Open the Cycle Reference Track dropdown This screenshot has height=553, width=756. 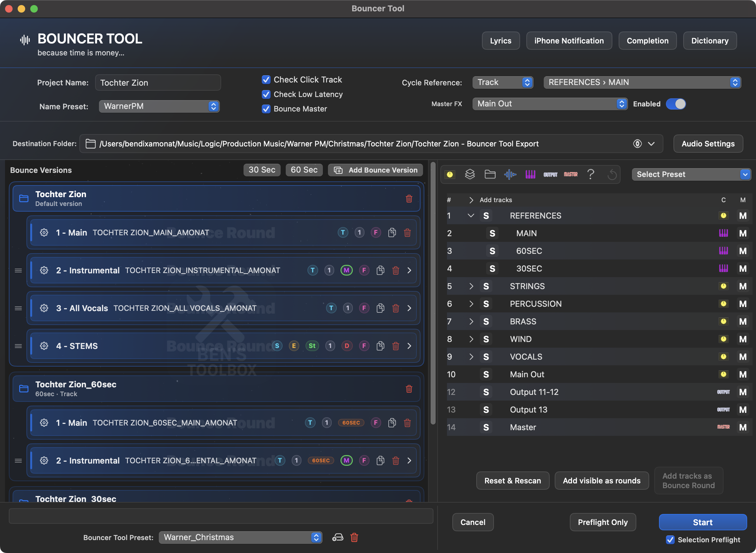502,82
